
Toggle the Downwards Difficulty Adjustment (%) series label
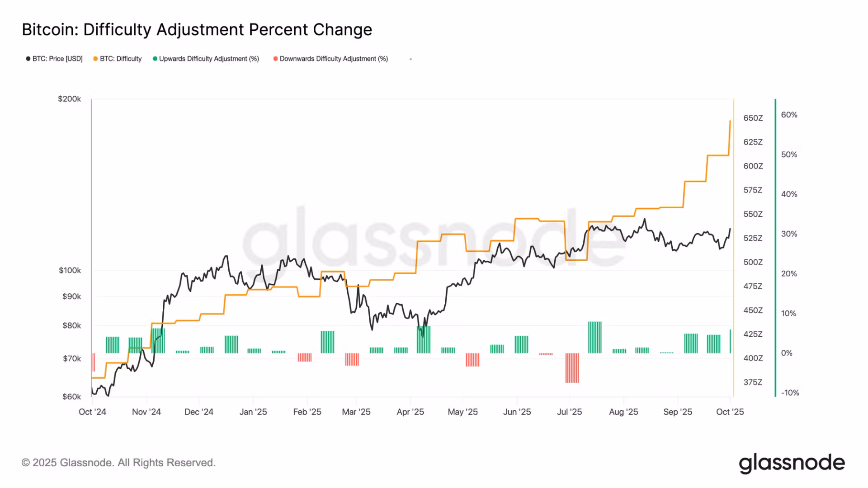tap(334, 59)
